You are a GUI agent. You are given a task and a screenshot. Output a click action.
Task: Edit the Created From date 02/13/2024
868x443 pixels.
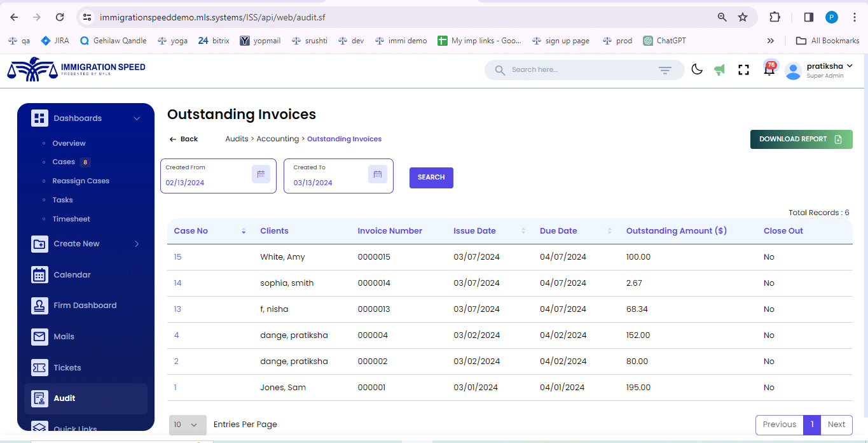pos(185,183)
